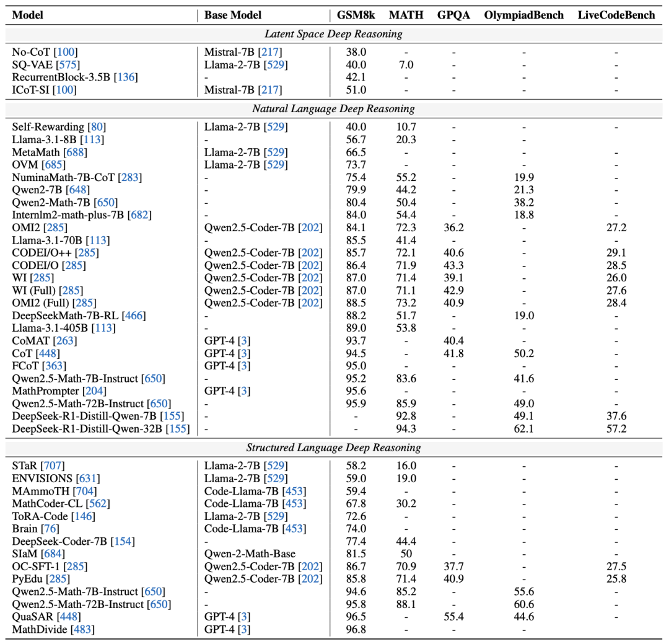Select the 'MATH' column header

click(x=406, y=15)
